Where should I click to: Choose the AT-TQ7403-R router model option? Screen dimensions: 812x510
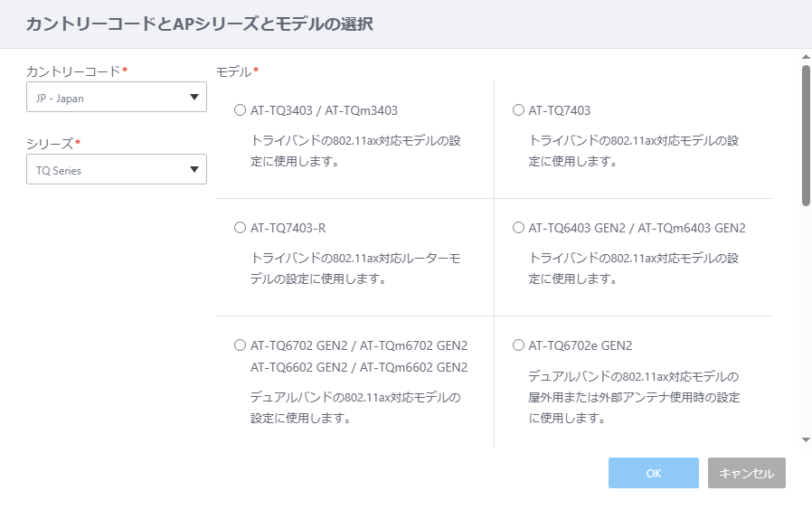[x=240, y=228]
